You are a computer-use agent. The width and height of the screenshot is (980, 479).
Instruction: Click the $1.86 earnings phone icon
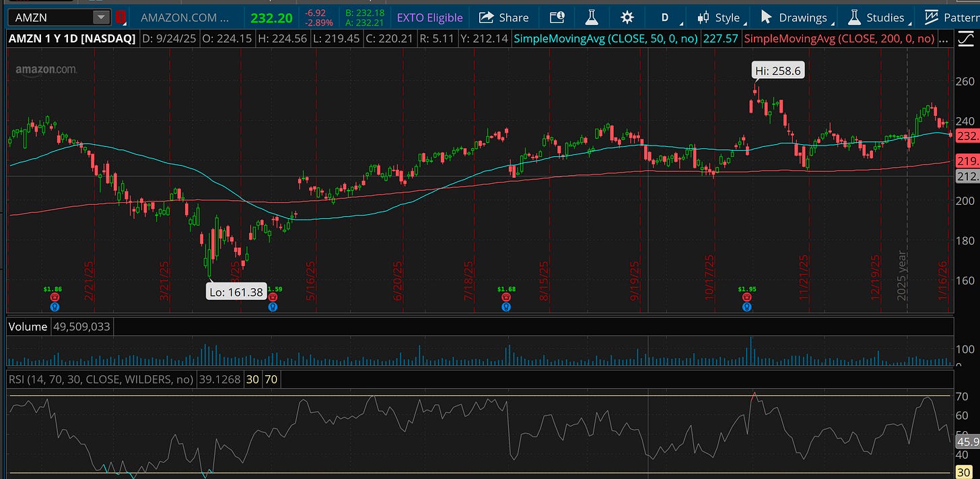pyautogui.click(x=55, y=297)
